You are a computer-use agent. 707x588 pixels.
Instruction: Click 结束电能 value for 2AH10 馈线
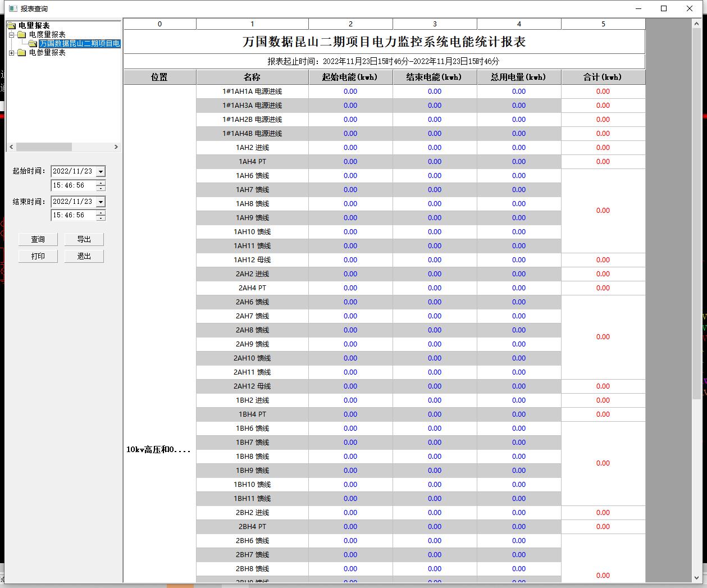pos(435,358)
